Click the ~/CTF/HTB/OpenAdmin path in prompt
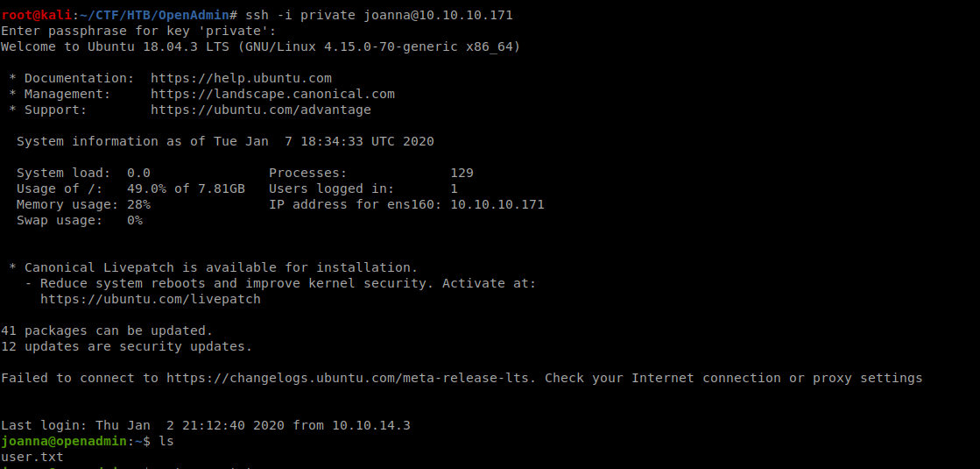Viewport: 980px width, 469px height. 154,15
